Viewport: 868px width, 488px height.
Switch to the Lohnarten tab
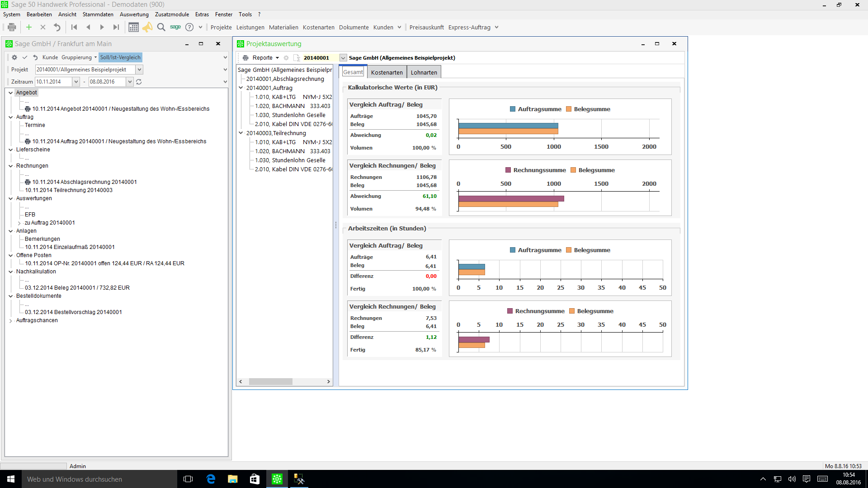tap(424, 72)
